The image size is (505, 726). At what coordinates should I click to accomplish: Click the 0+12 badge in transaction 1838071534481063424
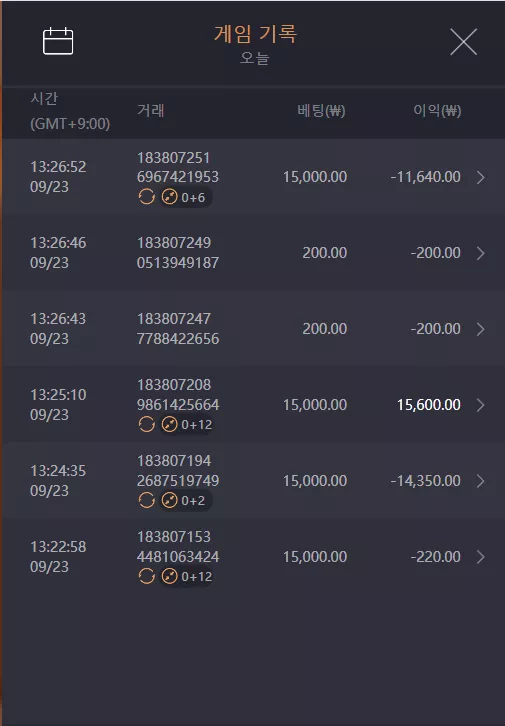click(187, 576)
